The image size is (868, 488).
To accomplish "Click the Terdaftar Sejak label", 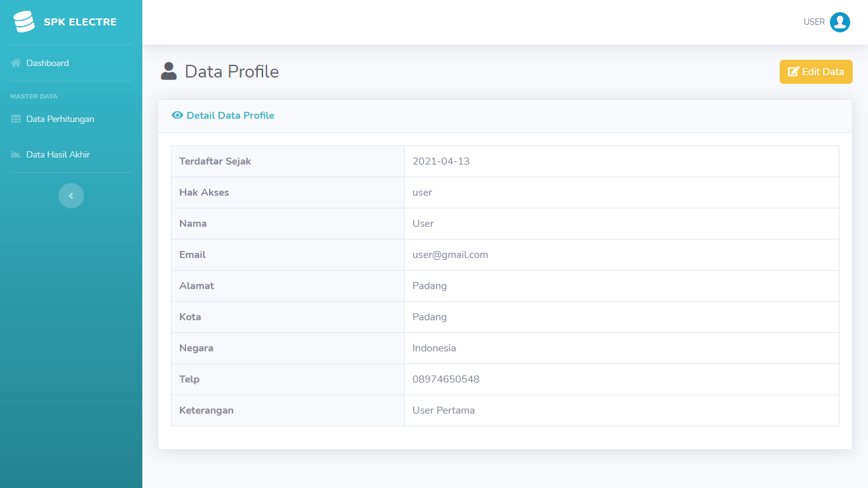I will pos(215,161).
